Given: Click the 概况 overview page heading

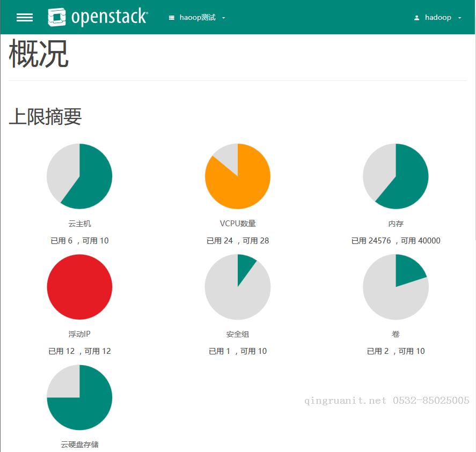Looking at the screenshot, I should coord(39,54).
